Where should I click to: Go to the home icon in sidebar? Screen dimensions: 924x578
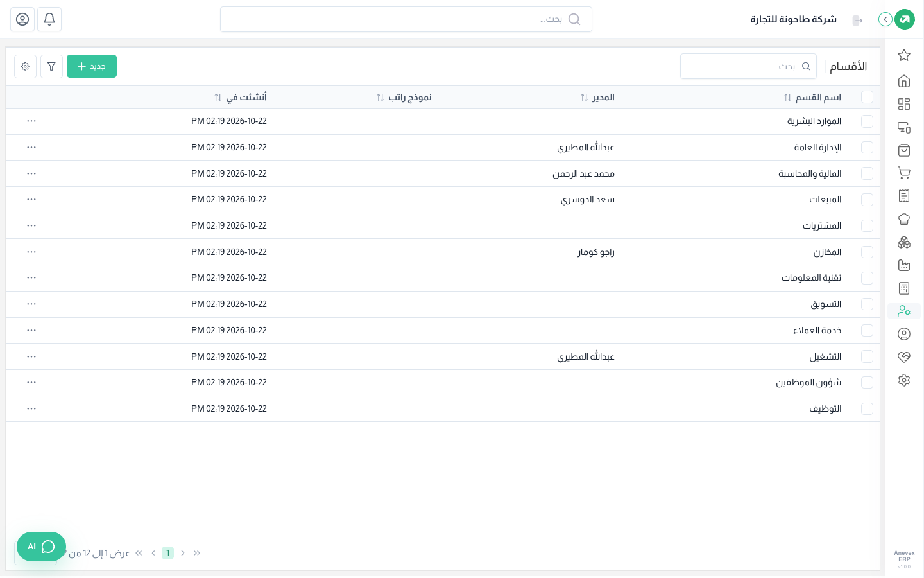click(904, 81)
